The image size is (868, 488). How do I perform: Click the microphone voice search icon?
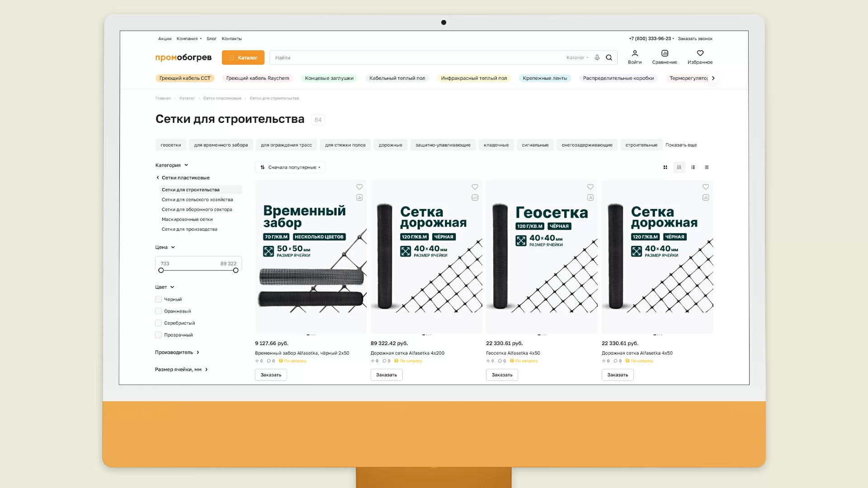[597, 57]
